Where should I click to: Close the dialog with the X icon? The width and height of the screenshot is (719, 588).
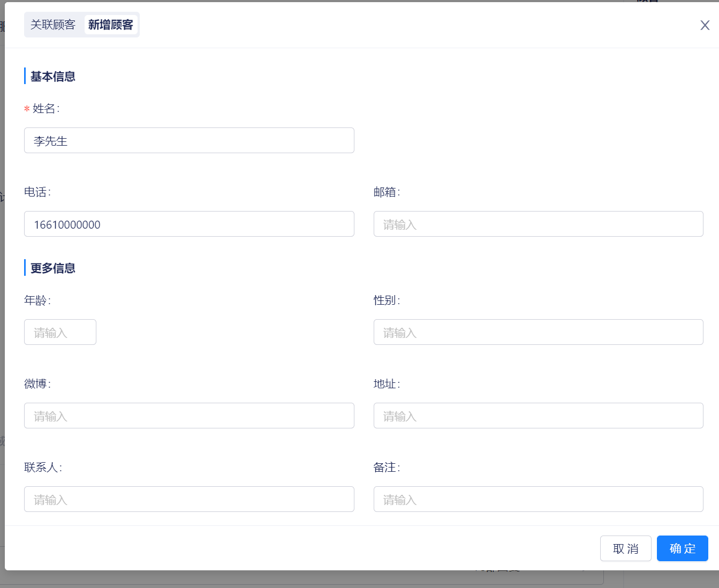705,25
